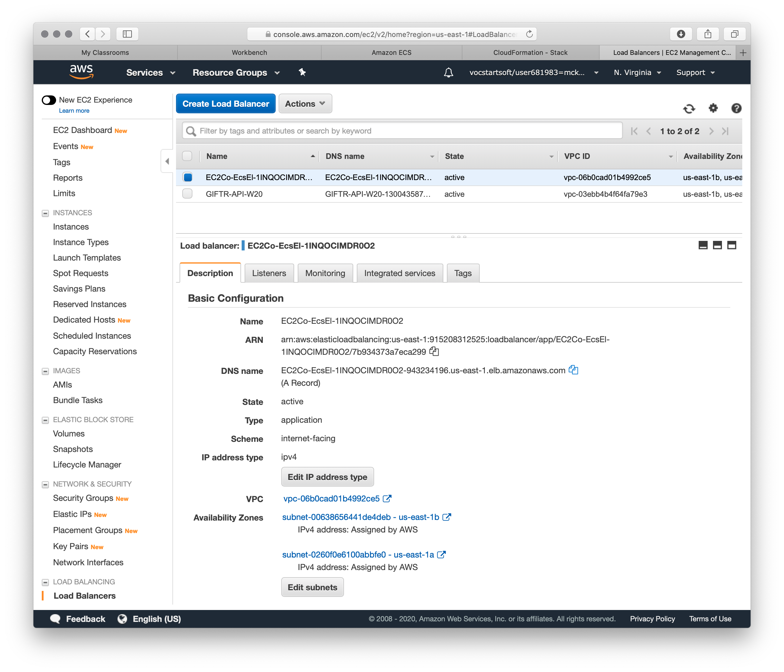
Task: Open Launch Templates in sidebar
Action: click(x=87, y=258)
